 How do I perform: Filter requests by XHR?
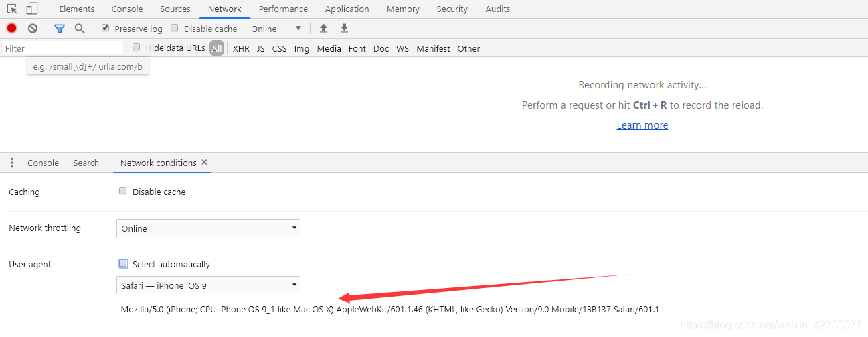click(x=241, y=48)
